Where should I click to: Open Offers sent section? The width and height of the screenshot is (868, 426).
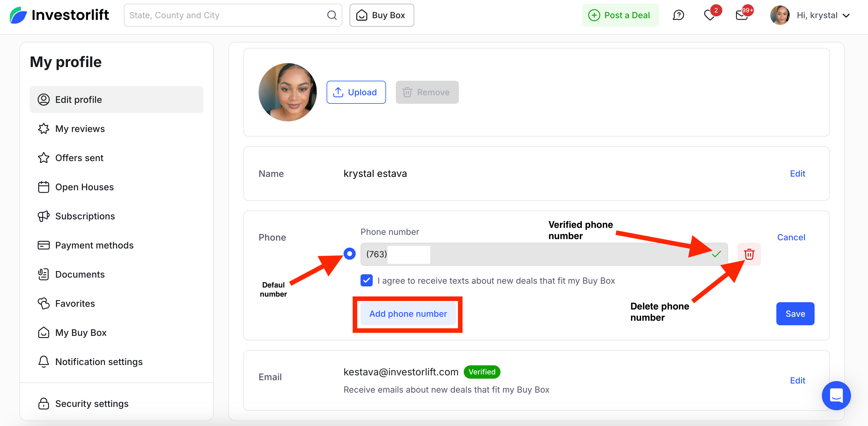[116, 158]
